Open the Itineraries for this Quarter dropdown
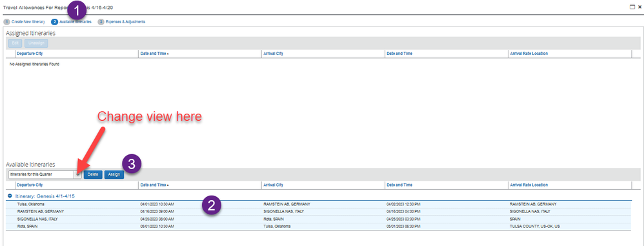The height and width of the screenshot is (246, 644). 78,174
